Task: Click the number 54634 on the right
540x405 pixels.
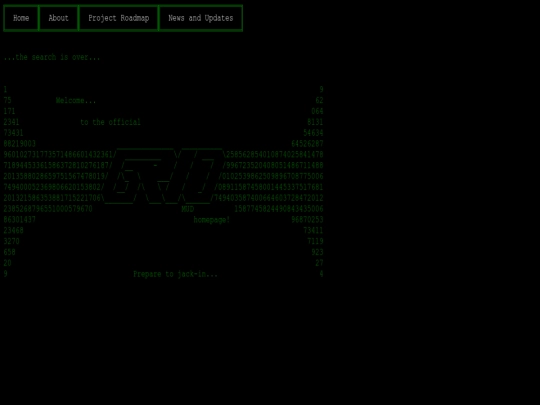Action: click(x=313, y=133)
